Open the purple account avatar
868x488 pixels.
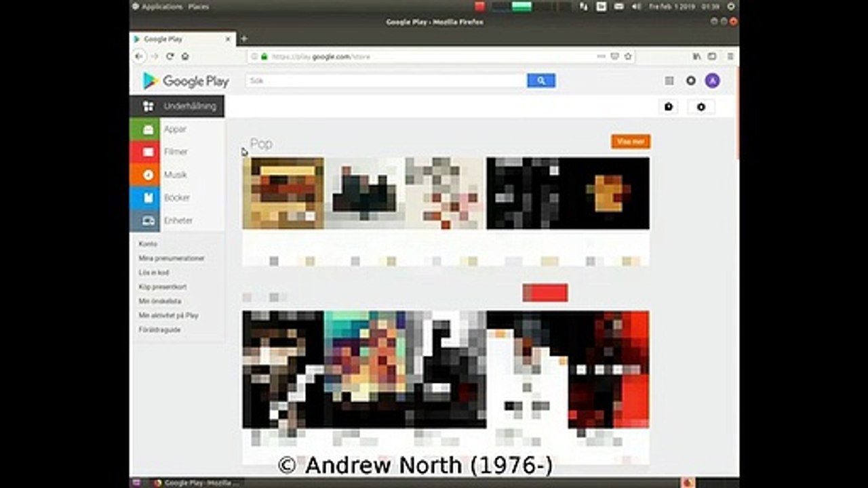click(712, 81)
